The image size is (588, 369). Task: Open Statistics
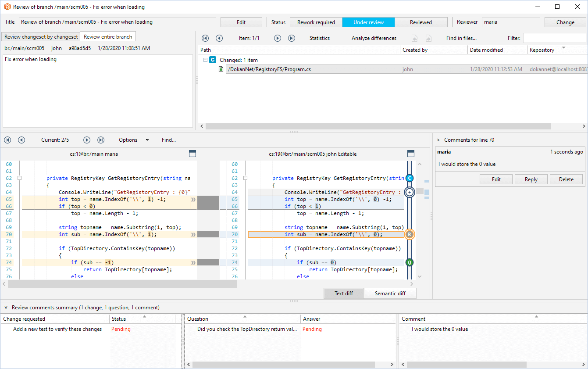(320, 38)
